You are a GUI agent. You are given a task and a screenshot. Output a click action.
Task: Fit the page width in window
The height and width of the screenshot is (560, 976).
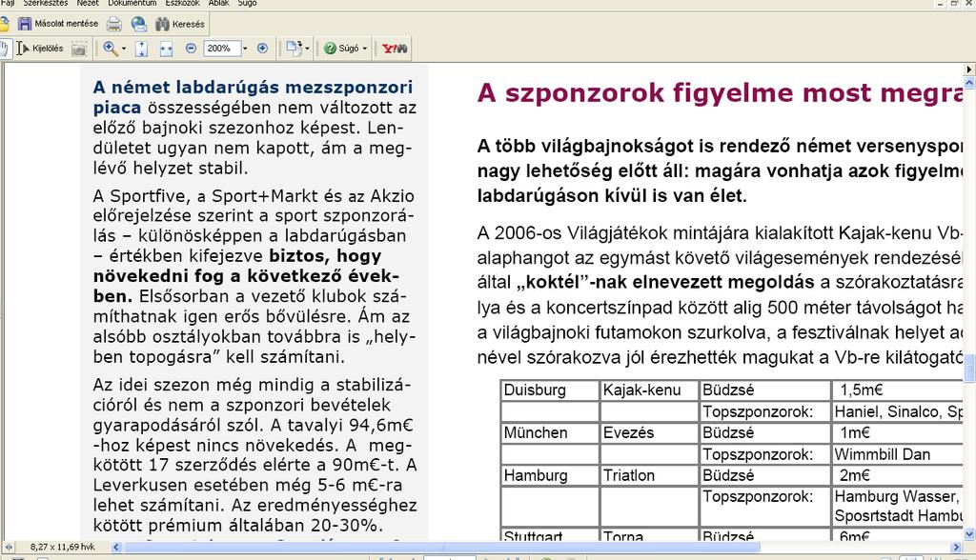point(166,49)
